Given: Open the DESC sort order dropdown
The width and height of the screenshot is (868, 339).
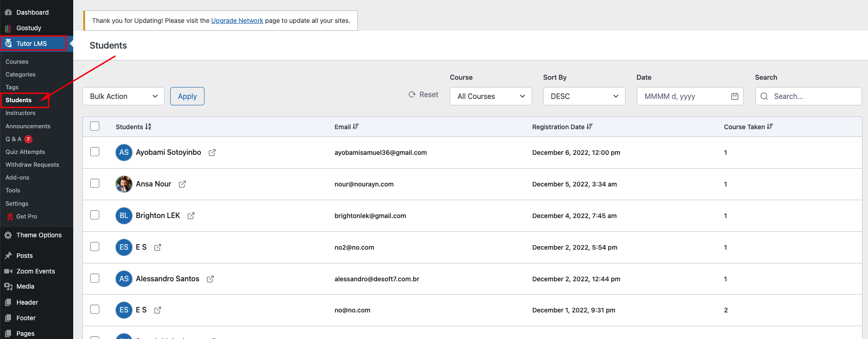Looking at the screenshot, I should [584, 96].
